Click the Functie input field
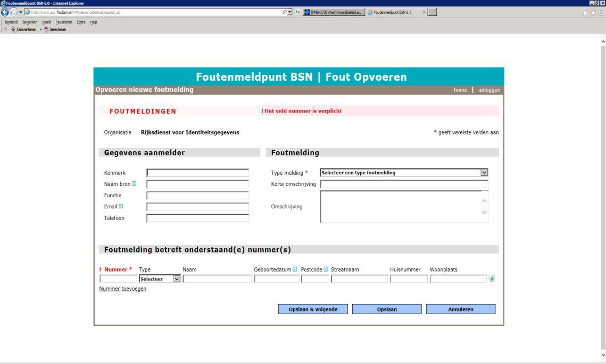Viewport: 606px width, 364px height. point(197,196)
